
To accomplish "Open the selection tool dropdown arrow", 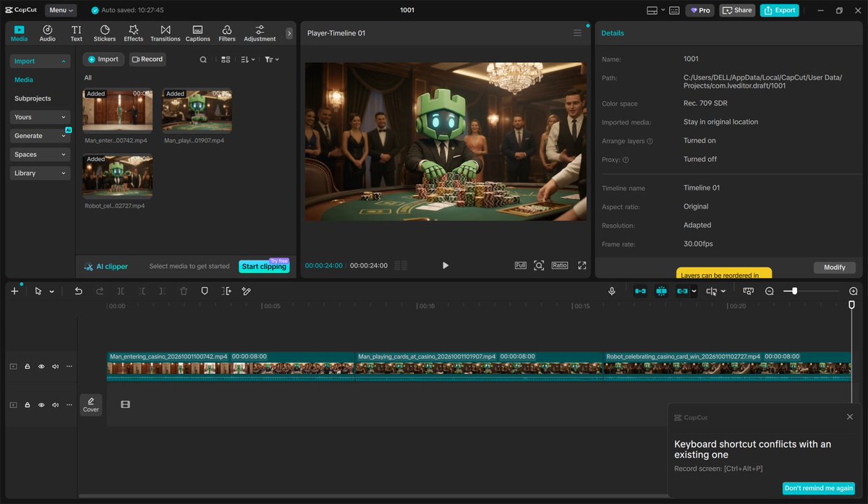I will tap(52, 291).
